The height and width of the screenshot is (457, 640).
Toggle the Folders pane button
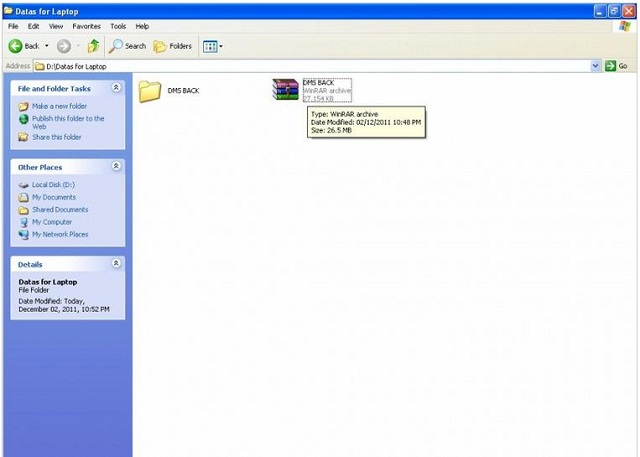[x=172, y=46]
